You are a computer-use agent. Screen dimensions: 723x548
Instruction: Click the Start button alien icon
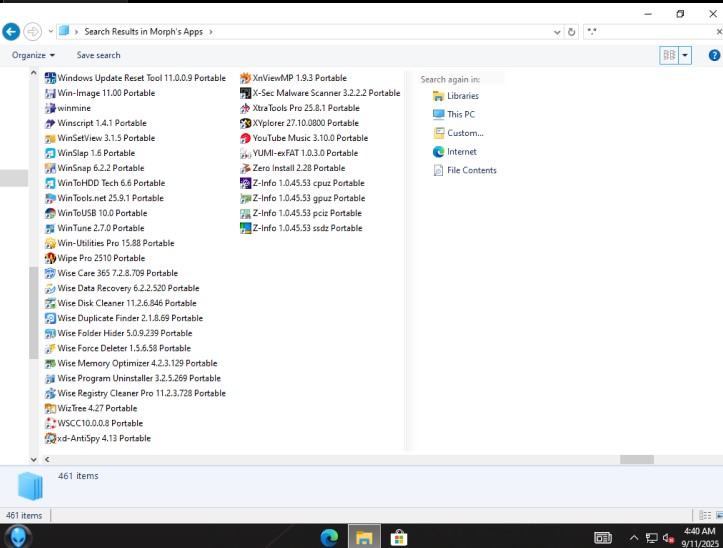18,537
